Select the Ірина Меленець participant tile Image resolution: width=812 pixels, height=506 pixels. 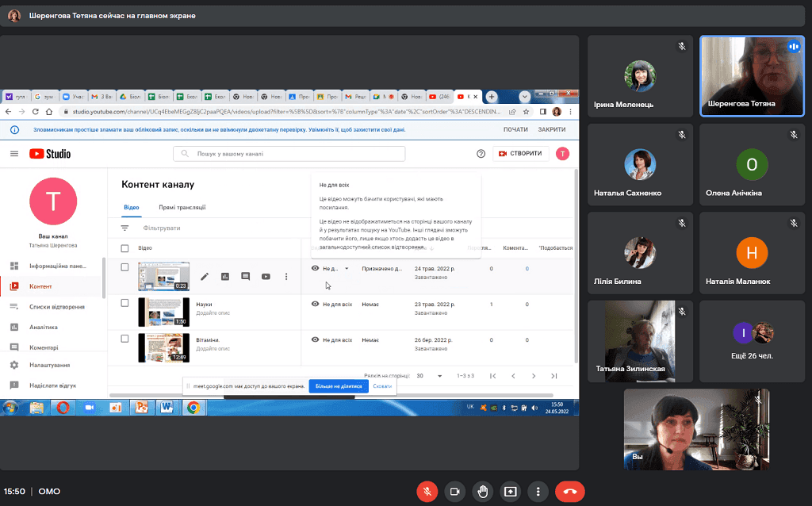640,76
